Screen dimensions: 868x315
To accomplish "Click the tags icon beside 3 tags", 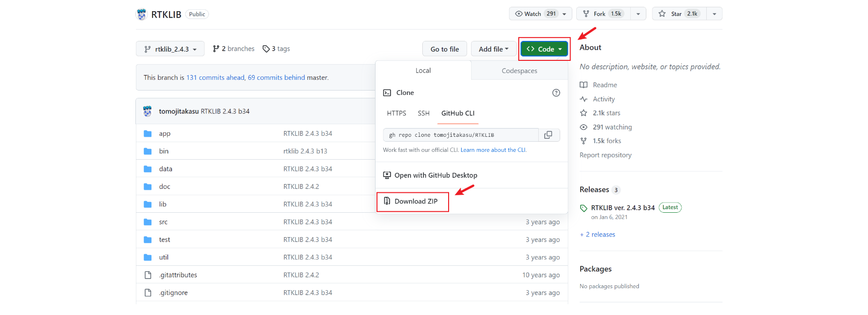I will (x=266, y=49).
